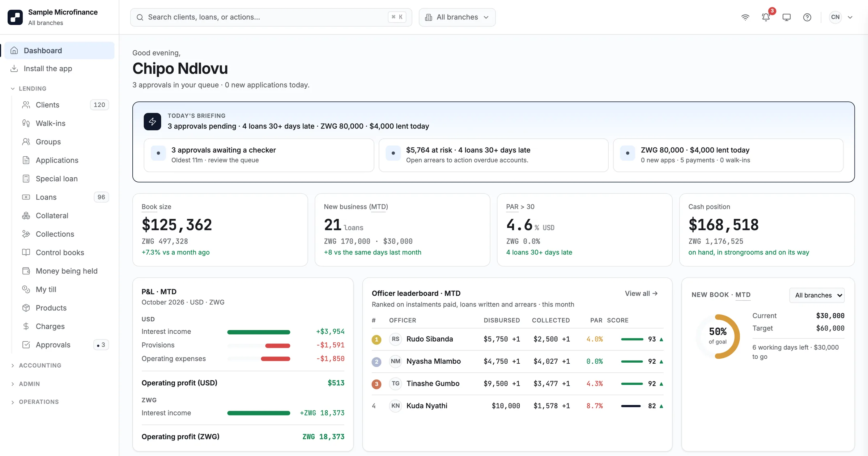Click the Install the app download icon

pyautogui.click(x=14, y=68)
